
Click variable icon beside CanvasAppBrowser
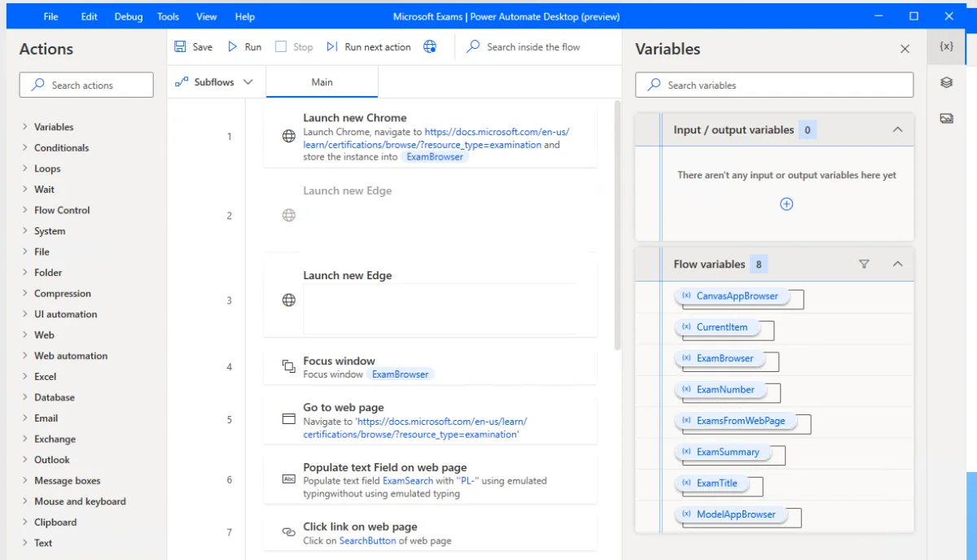pyautogui.click(x=686, y=296)
